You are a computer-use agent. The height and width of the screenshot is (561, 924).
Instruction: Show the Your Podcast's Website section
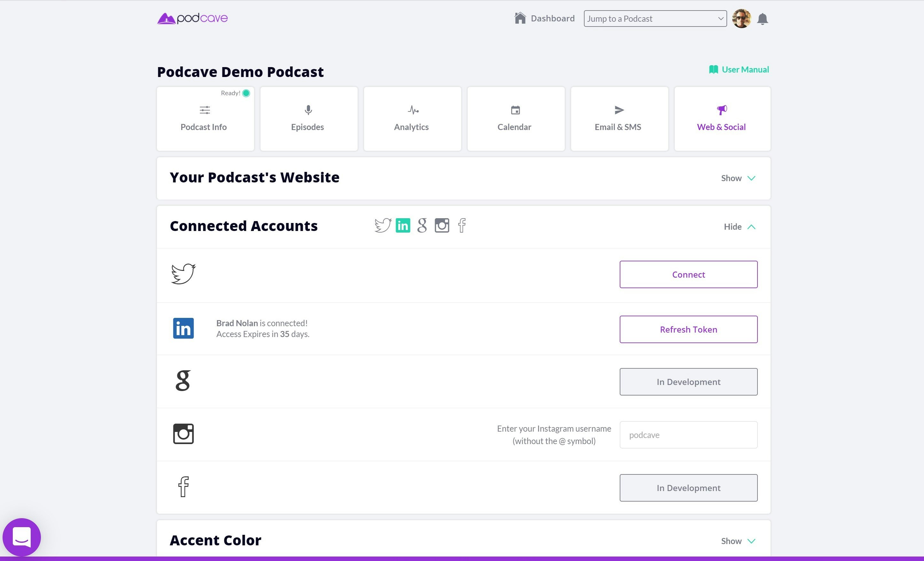[x=738, y=178]
